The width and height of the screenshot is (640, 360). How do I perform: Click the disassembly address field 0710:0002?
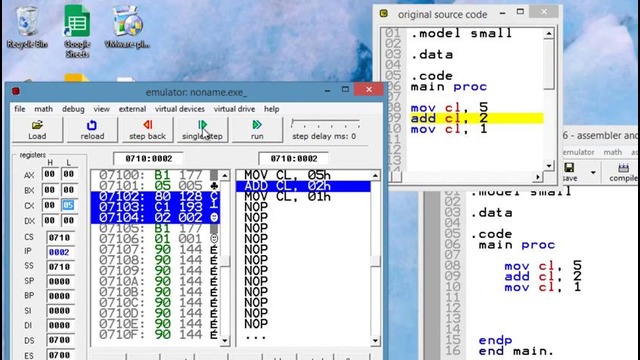pyautogui.click(x=293, y=158)
